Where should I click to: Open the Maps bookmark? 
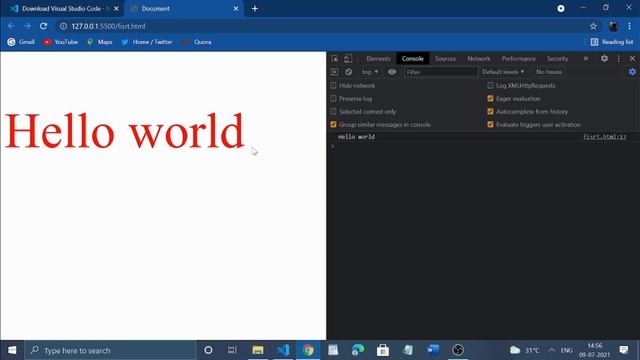(x=99, y=42)
